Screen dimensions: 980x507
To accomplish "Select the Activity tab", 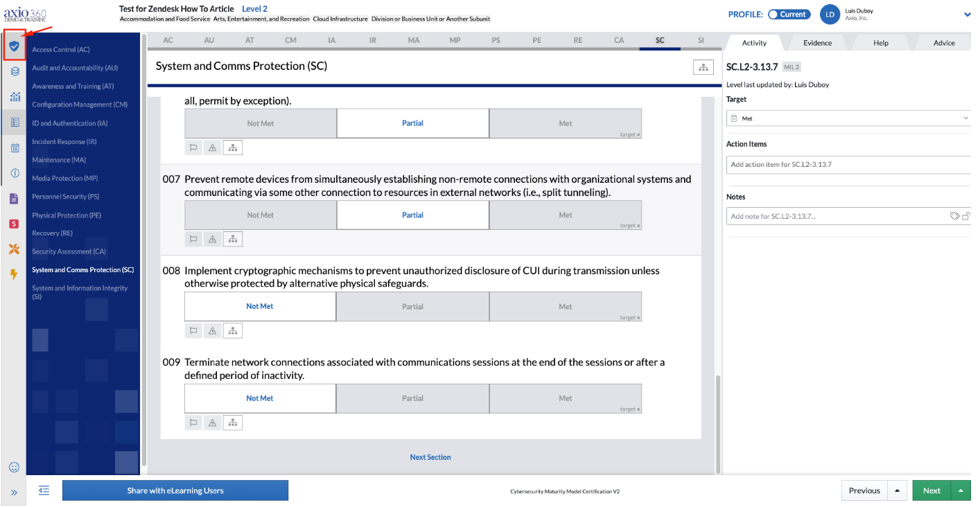I will pos(754,43).
